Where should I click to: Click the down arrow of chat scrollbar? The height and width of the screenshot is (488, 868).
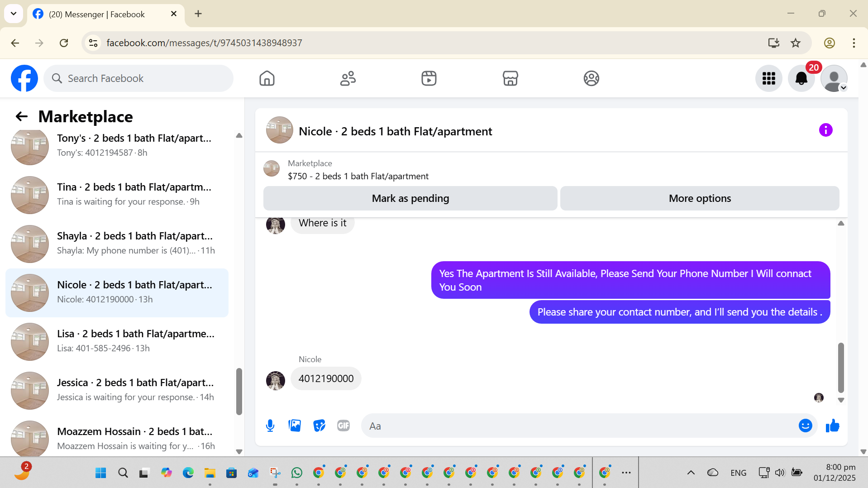[841, 400]
